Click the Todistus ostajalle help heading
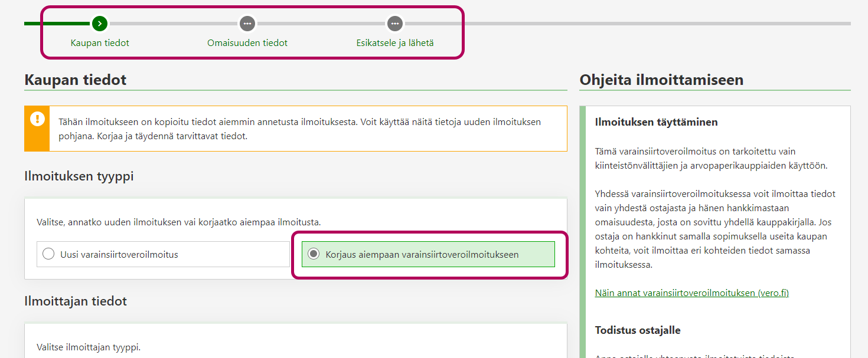Screen dimensions: 868x358 coord(638,330)
